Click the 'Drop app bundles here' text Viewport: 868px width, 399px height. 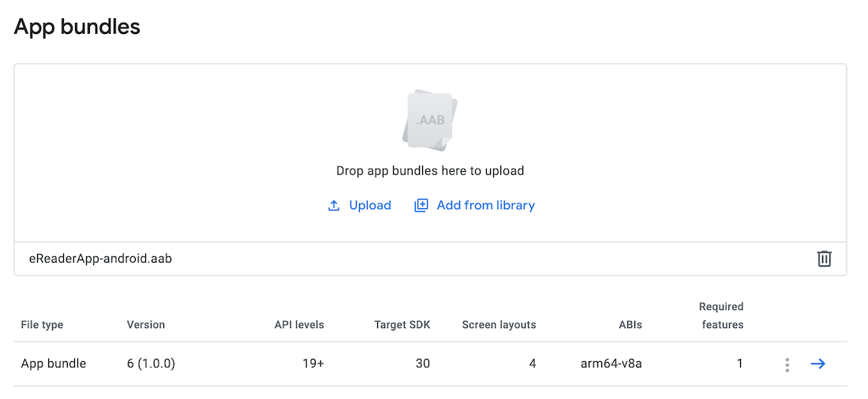430,170
